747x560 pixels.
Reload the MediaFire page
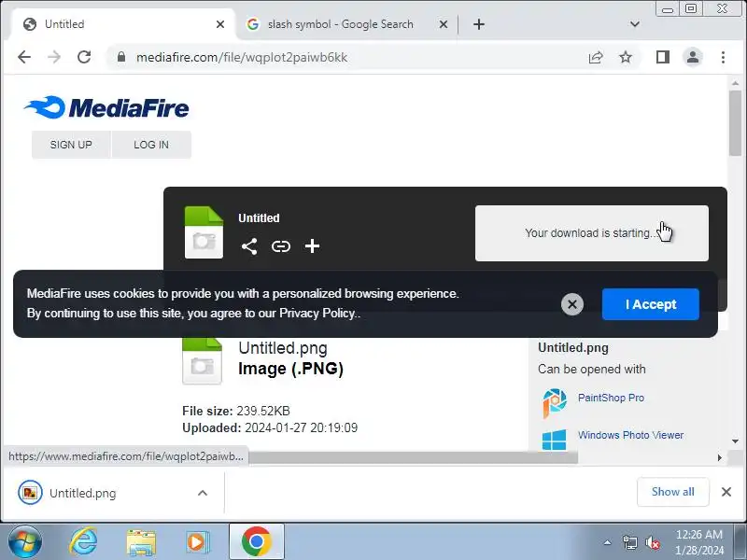84,57
